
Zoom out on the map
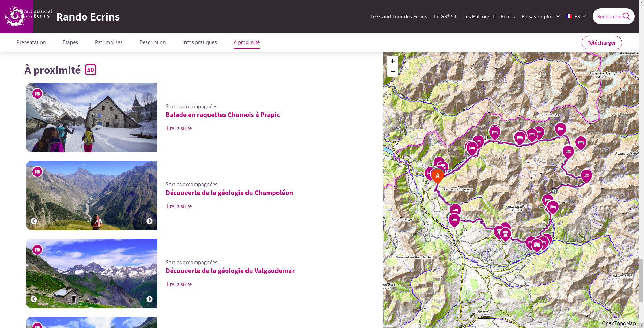click(x=393, y=71)
